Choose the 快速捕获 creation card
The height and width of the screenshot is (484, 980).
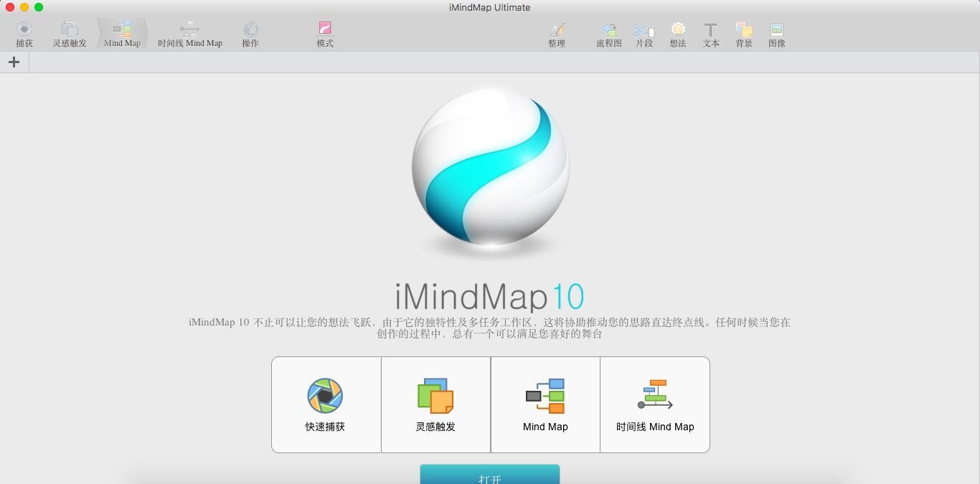click(326, 404)
